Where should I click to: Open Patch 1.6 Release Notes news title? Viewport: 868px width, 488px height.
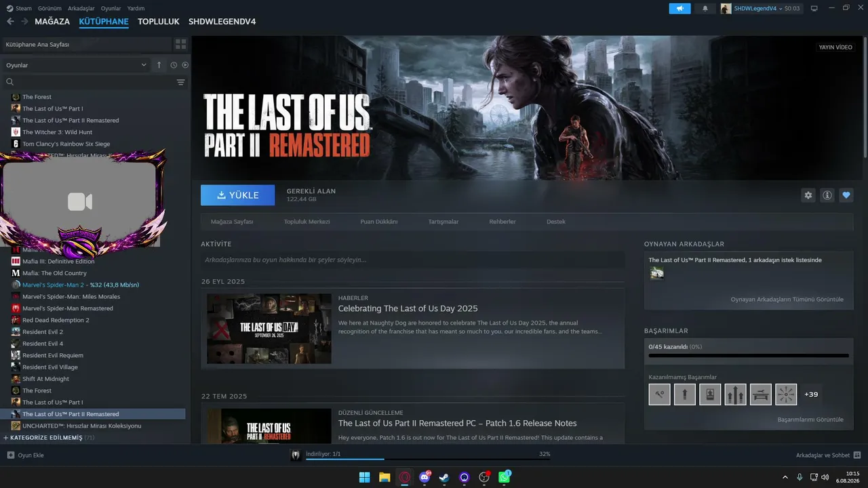458,424
